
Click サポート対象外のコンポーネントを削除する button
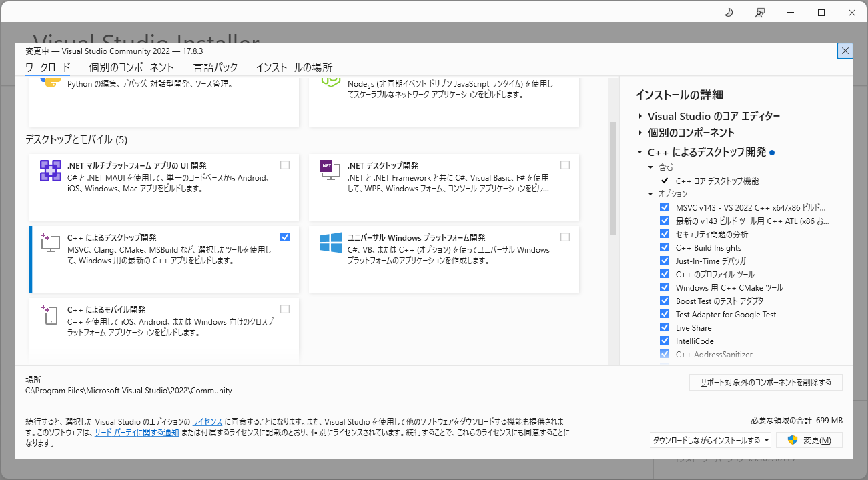click(x=766, y=383)
